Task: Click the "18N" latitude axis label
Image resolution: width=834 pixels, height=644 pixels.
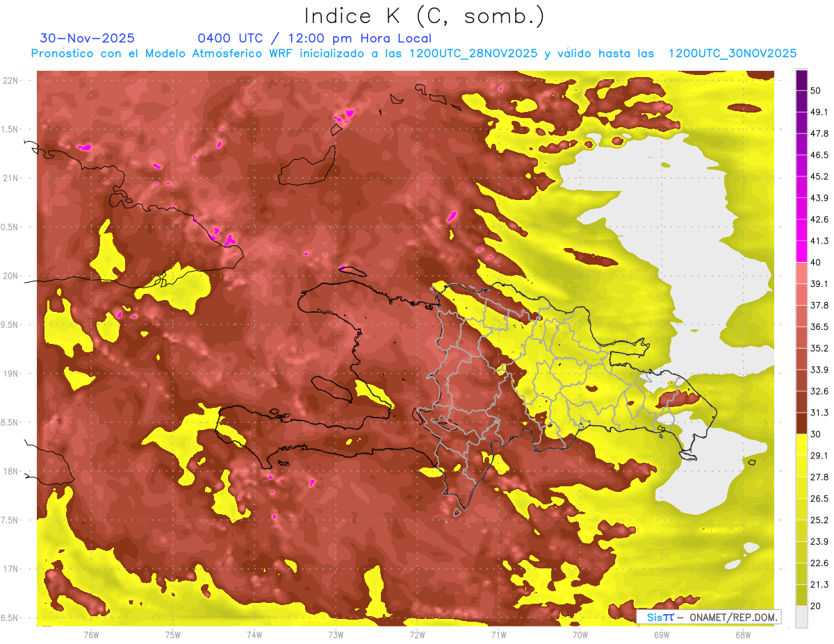Action: pyautogui.click(x=10, y=471)
